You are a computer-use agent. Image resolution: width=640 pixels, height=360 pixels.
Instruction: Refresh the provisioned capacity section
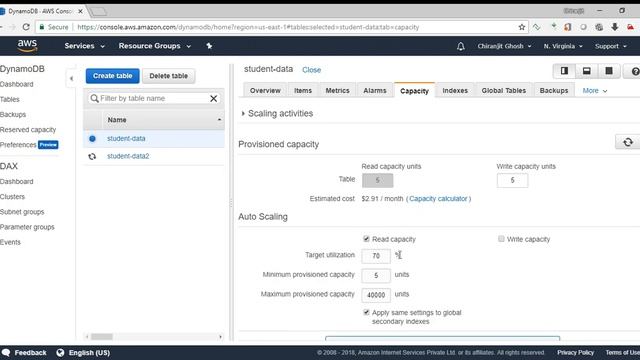628,142
